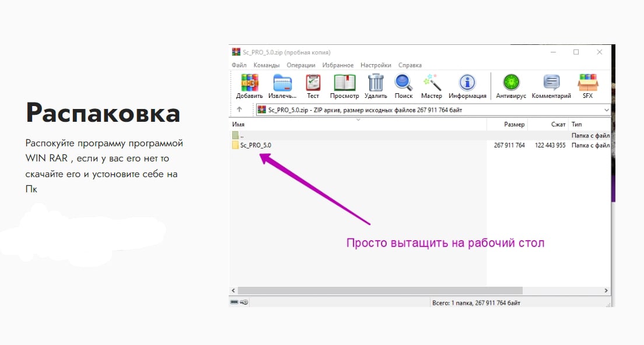Click the Комментарий comment icon
Screen dimensions: 644x345
point(551,83)
